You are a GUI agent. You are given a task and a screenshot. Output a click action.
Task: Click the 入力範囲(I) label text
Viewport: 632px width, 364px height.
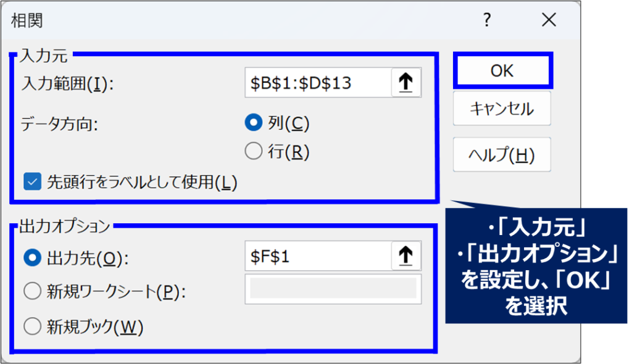pos(68,83)
